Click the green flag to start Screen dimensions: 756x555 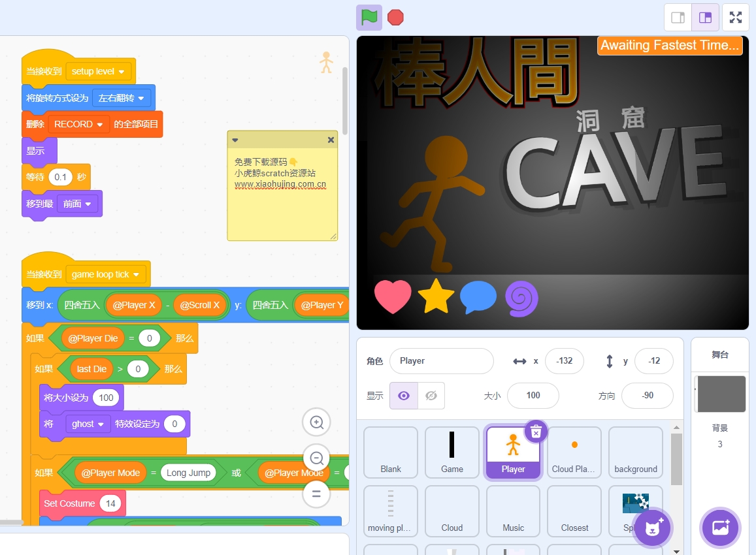click(369, 18)
